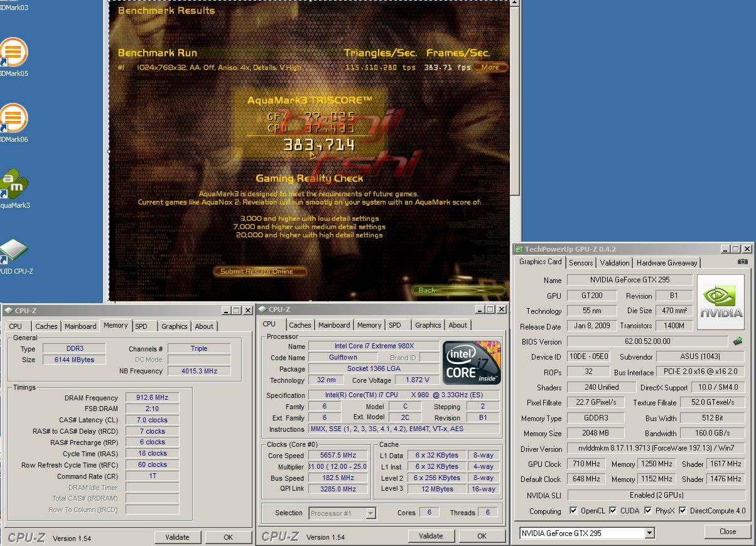The width and height of the screenshot is (756, 546).
Task: Click the NVIDIA logo in GPU-Z
Action: 722,302
